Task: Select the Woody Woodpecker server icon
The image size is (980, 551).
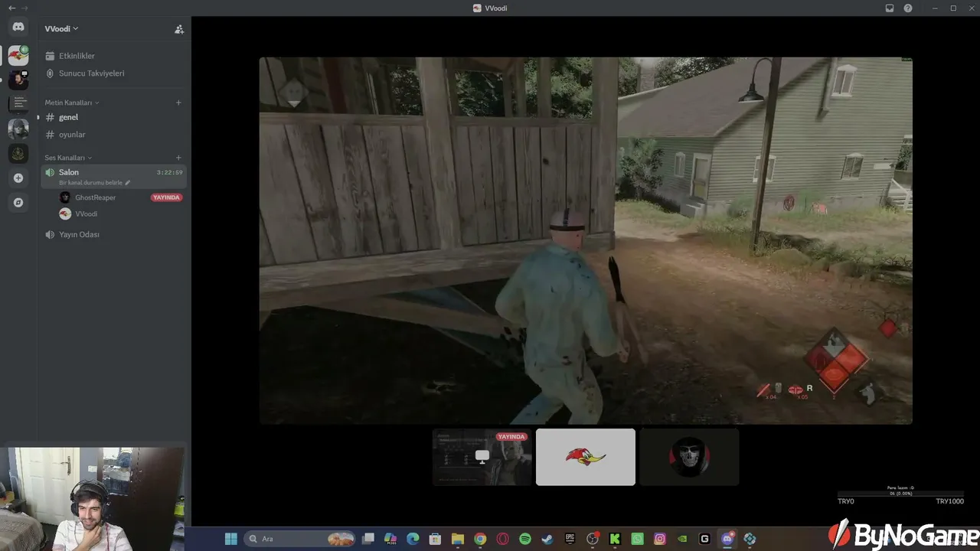Action: coord(18,55)
